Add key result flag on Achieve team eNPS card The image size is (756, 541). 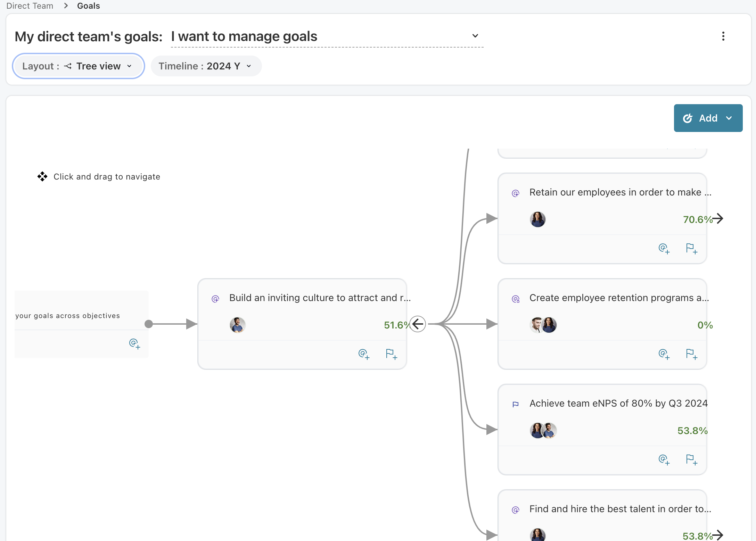(691, 459)
